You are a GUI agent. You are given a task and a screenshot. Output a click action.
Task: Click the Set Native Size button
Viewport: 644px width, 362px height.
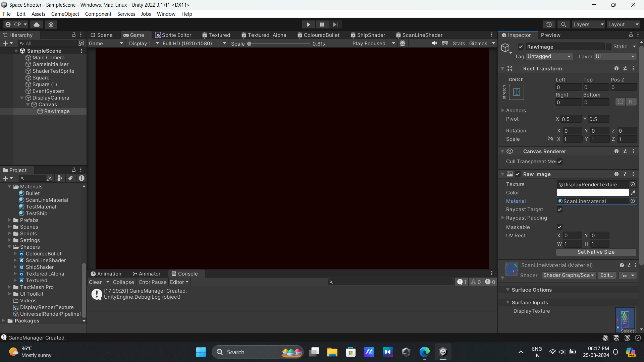point(596,252)
